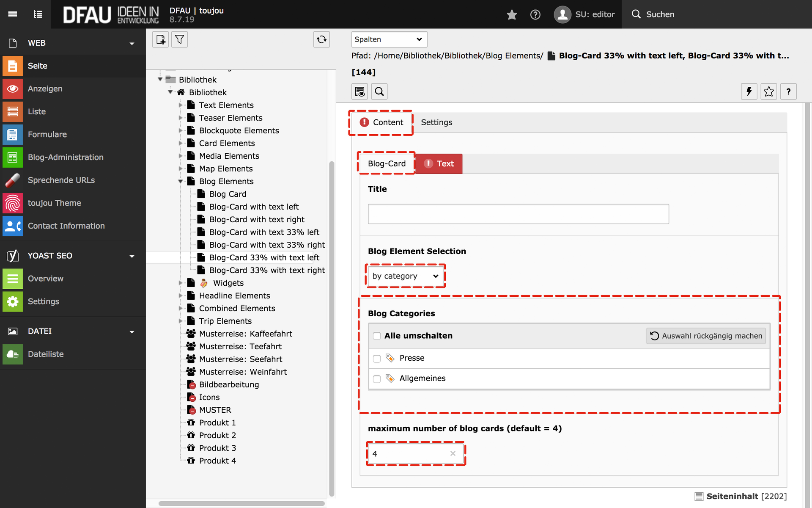This screenshot has height=508, width=812.
Task: Toggle the Alle umschalten checkbox
Action: (377, 336)
